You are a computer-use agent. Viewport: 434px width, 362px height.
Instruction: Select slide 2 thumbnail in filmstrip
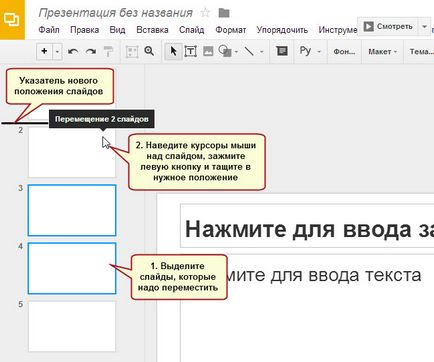72,152
